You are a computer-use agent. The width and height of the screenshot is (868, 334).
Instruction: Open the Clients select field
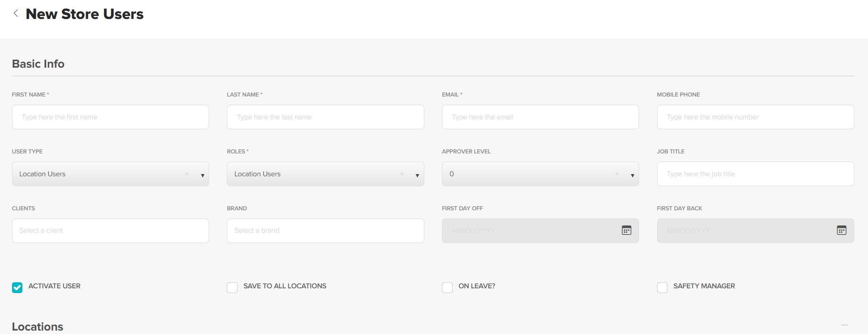pyautogui.click(x=110, y=231)
